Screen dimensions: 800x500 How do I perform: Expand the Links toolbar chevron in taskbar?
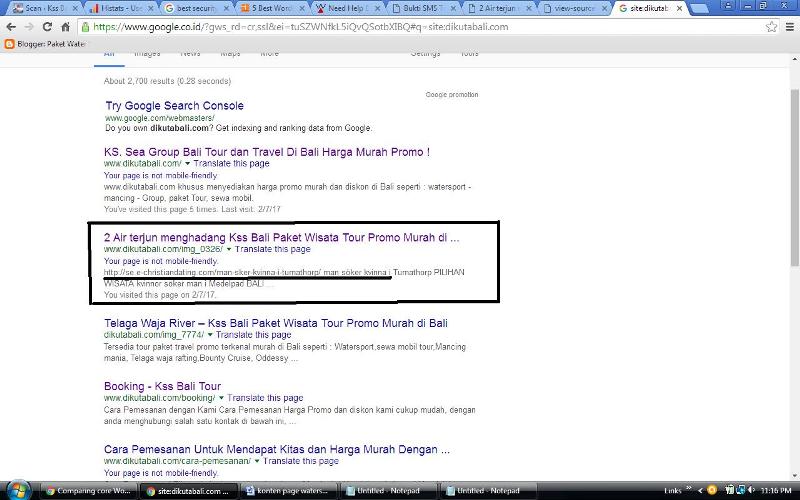tap(689, 489)
